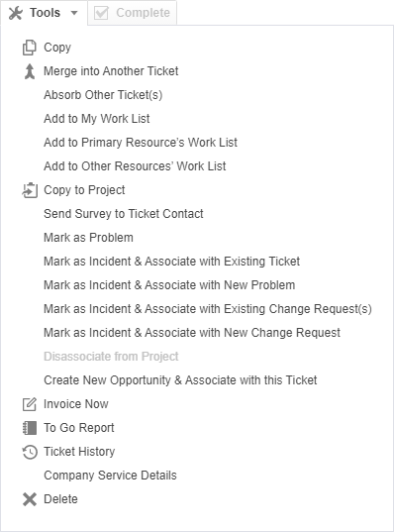Screen dimensions: 394x532
Task: Click the Complete button label
Action: point(143,13)
